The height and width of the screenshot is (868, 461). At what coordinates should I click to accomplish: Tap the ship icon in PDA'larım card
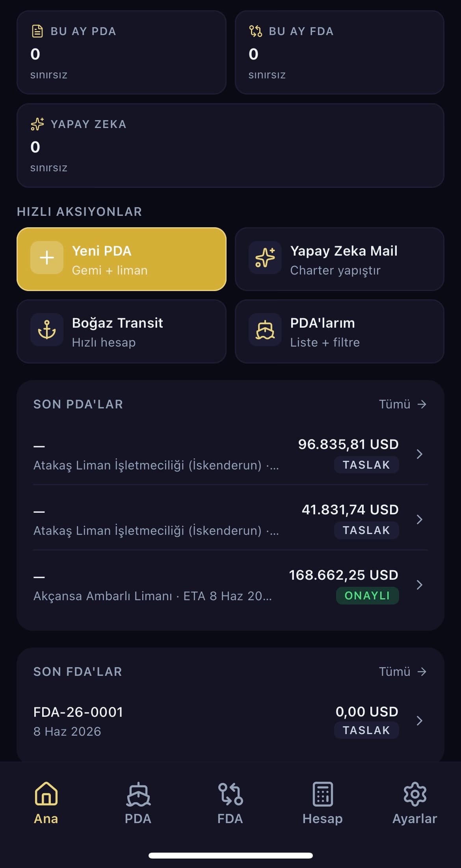pyautogui.click(x=265, y=330)
